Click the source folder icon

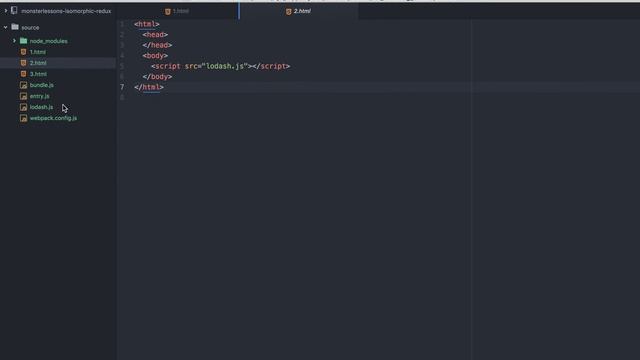click(x=15, y=27)
